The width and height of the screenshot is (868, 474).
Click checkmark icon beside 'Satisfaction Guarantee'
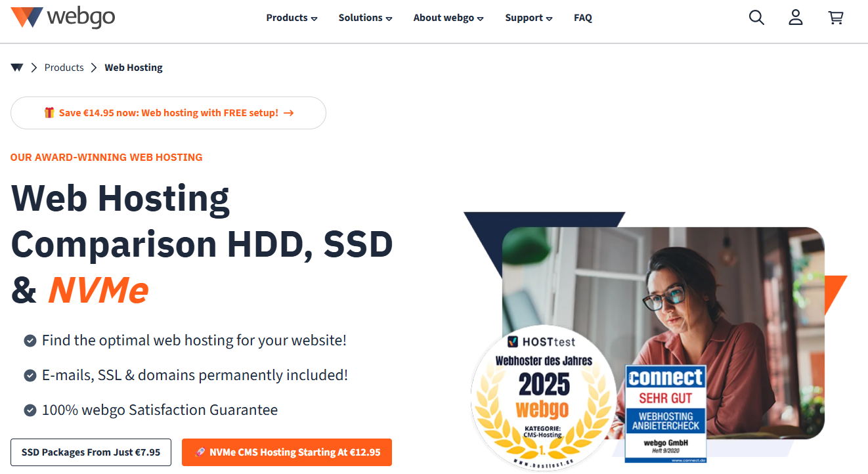point(30,410)
